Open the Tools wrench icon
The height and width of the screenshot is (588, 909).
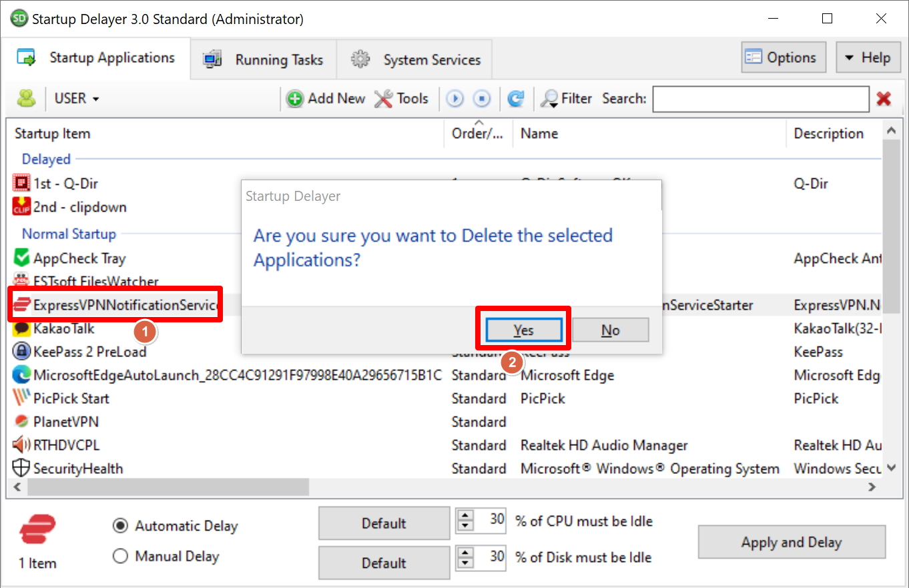384,99
